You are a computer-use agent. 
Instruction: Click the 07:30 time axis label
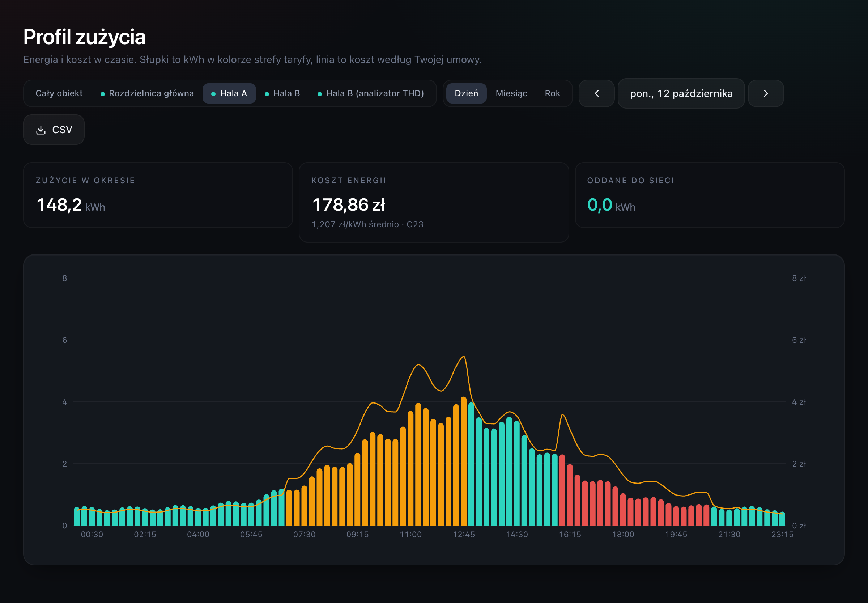pos(304,535)
